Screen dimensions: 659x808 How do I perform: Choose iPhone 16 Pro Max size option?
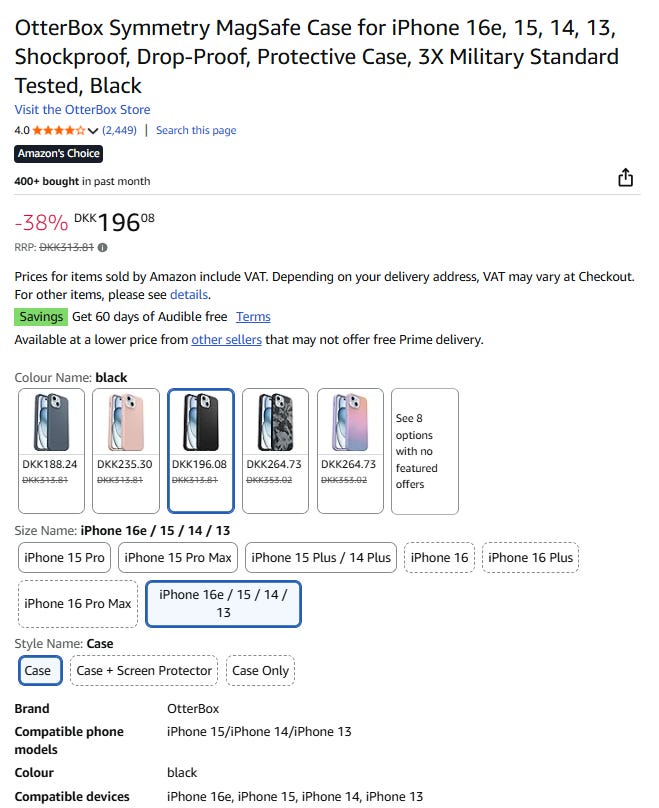click(x=78, y=603)
